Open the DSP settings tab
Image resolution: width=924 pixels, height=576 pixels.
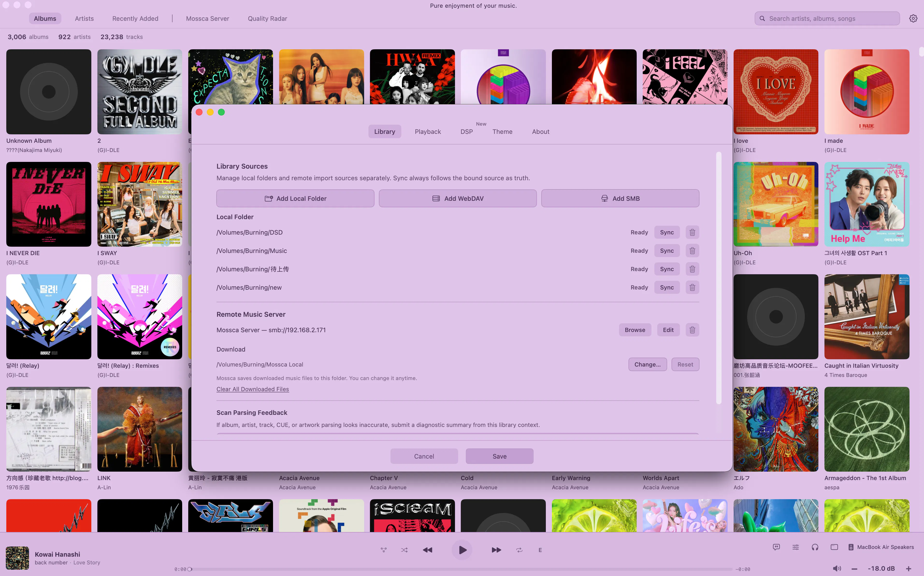pos(467,131)
